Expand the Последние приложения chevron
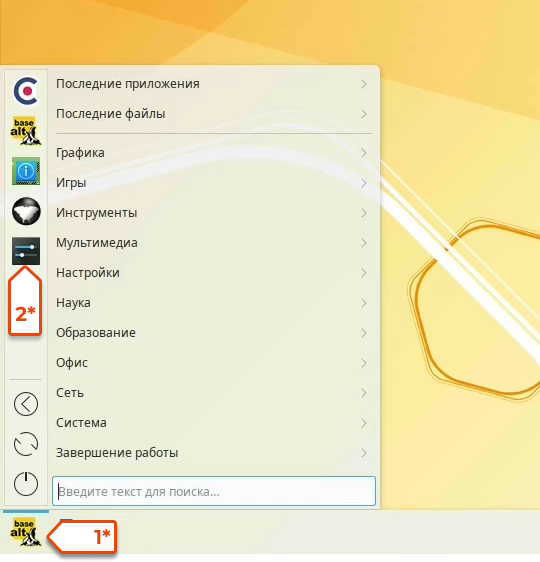This screenshot has width=540, height=562. [x=364, y=84]
